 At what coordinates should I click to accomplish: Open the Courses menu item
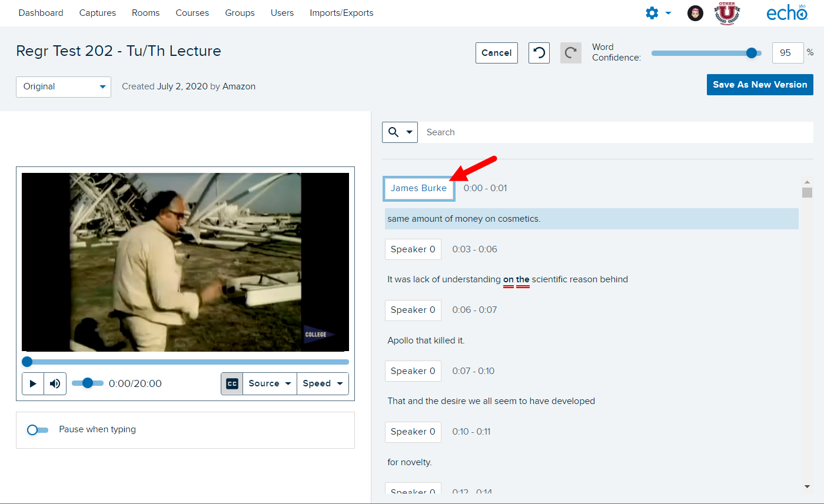[x=192, y=13]
